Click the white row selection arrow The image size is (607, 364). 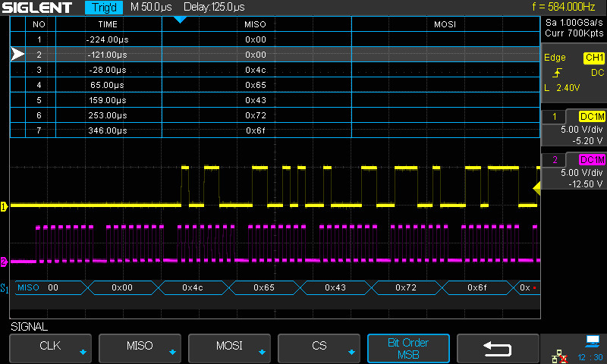click(x=18, y=55)
